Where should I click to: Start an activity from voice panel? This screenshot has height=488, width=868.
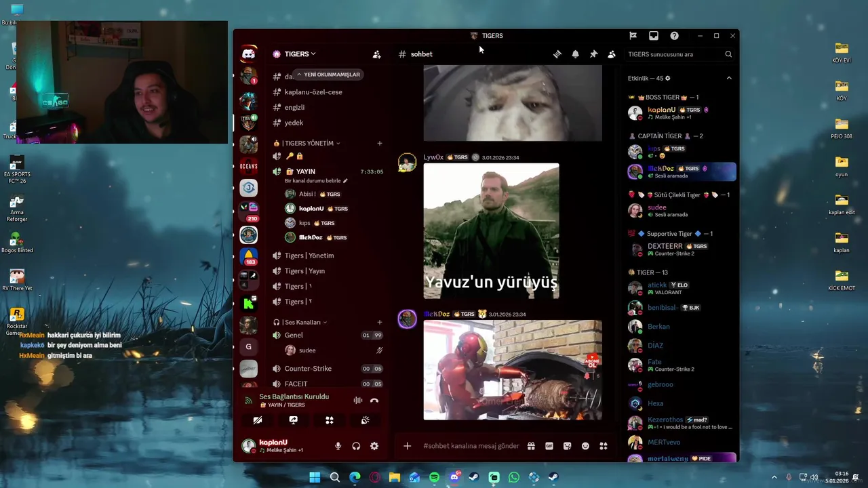329,420
